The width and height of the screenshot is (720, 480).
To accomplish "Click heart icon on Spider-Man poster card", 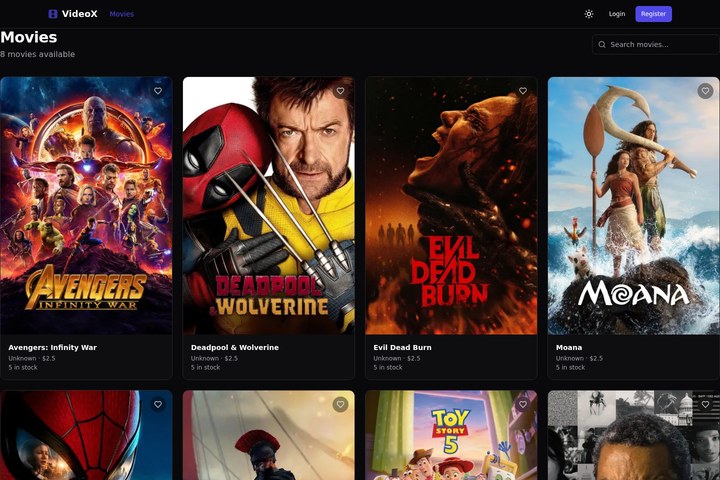I will (x=158, y=404).
